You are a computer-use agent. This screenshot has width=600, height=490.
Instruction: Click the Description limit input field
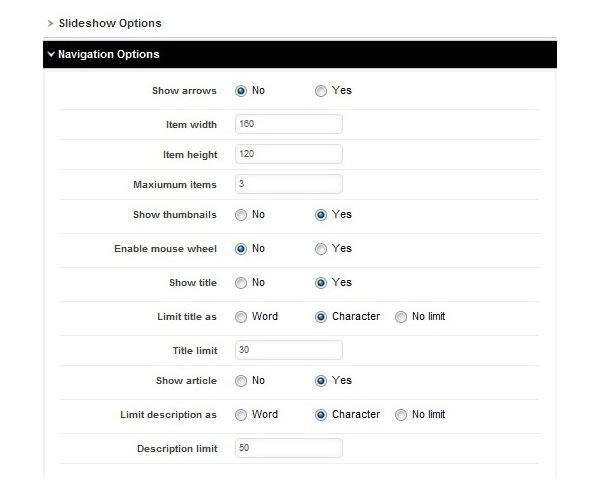click(x=289, y=448)
